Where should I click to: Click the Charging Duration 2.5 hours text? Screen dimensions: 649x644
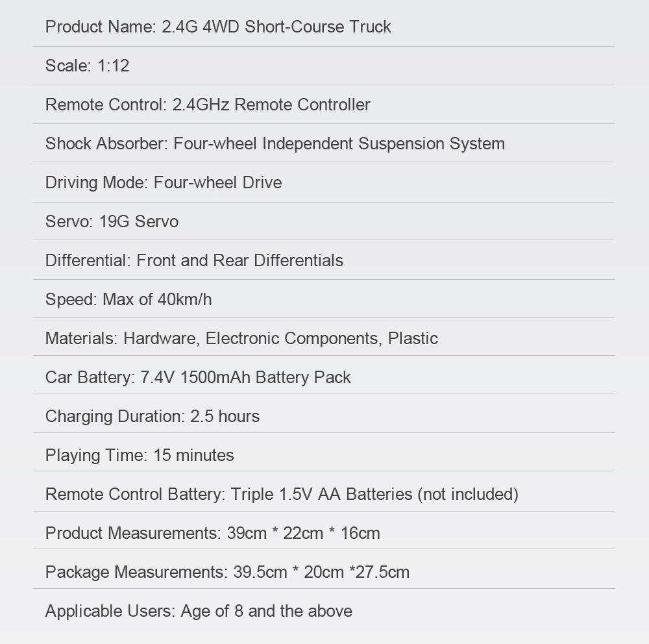[x=153, y=416]
